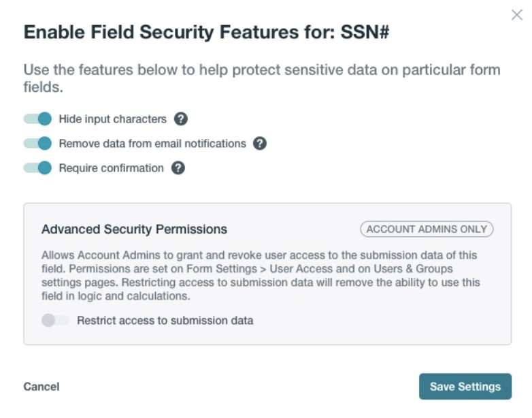Switch off the Require confirmation toggle
This screenshot has height=418, width=532.
point(38,168)
